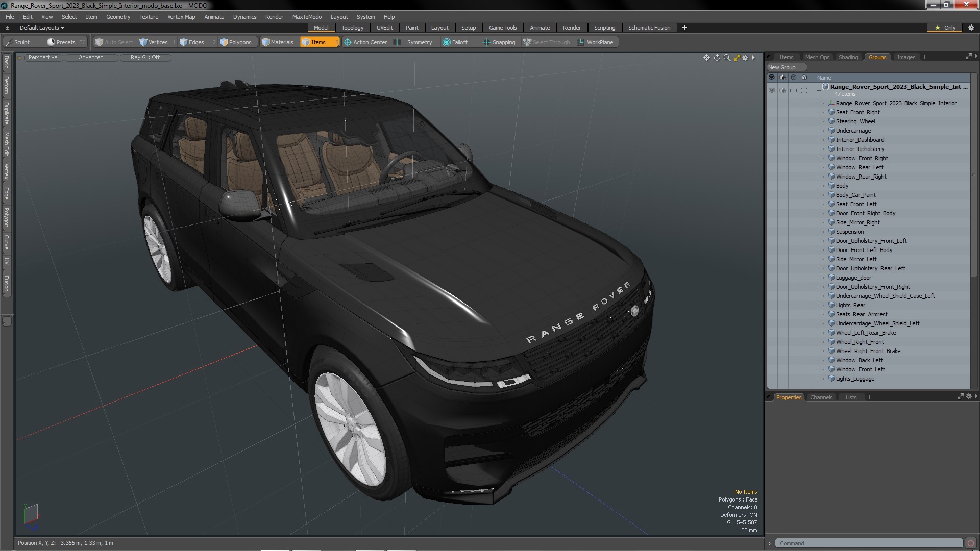Open the Duplicate vertical sidebar tab

(x=6, y=113)
